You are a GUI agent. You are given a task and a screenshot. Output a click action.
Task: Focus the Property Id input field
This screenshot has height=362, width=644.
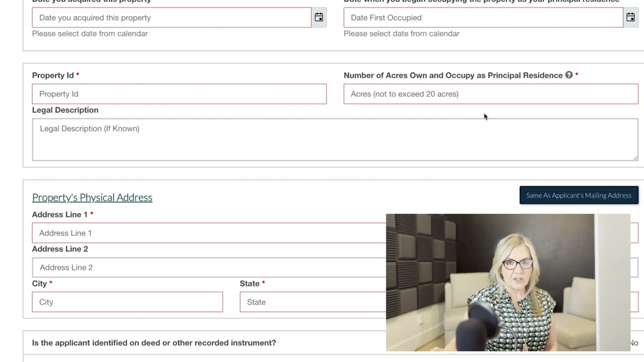[x=179, y=94]
